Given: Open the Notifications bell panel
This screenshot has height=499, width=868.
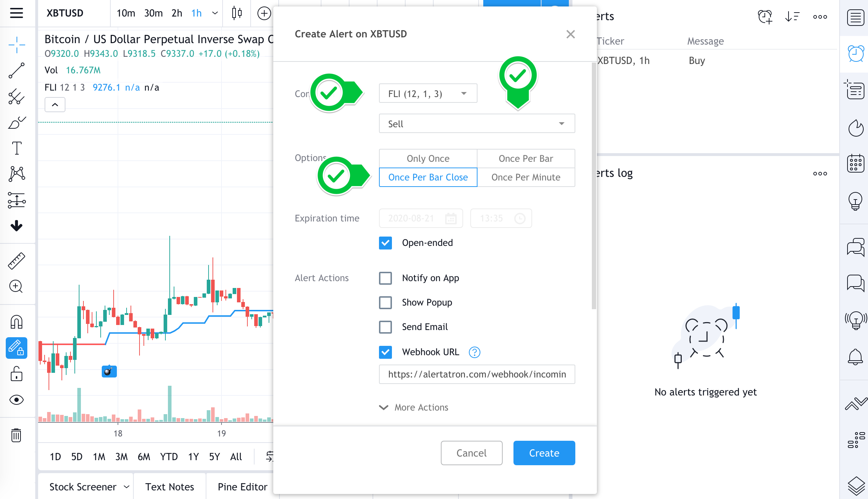Looking at the screenshot, I should click(855, 357).
